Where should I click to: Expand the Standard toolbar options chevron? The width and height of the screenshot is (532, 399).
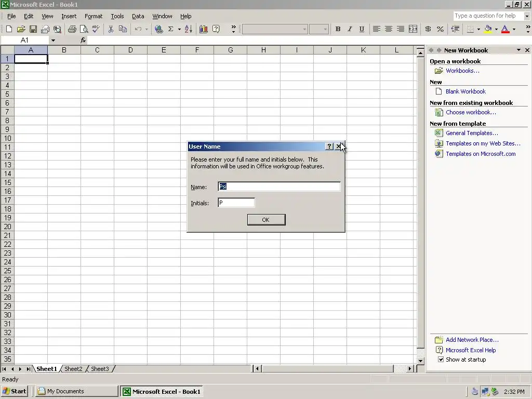coord(233,29)
